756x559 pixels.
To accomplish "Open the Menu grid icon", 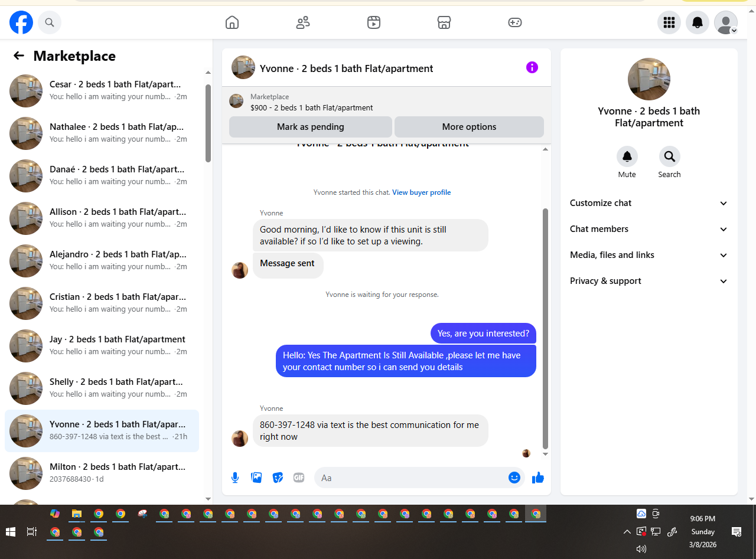I will [669, 22].
